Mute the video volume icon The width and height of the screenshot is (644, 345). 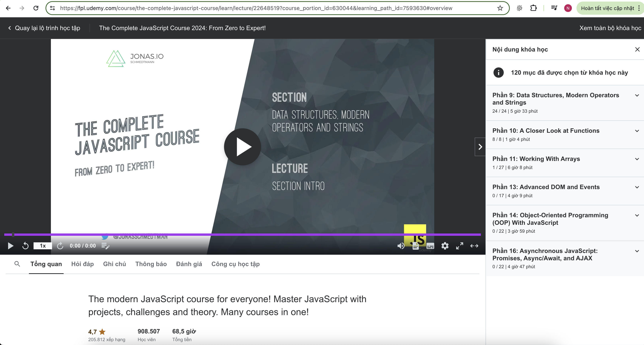[401, 246]
